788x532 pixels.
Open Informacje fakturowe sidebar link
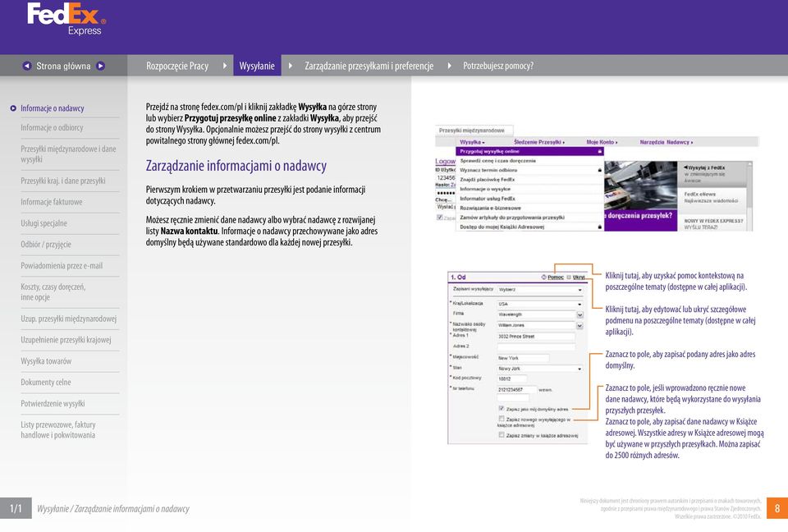coord(51,202)
